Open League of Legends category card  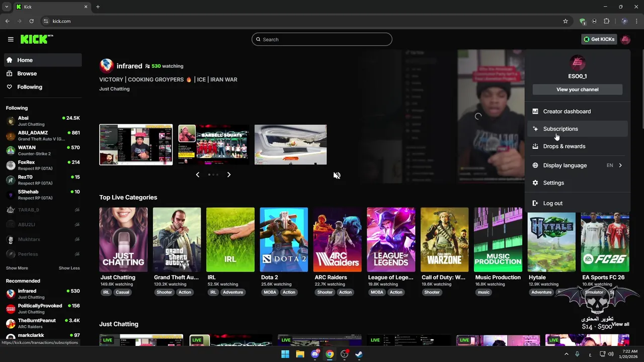391,240
